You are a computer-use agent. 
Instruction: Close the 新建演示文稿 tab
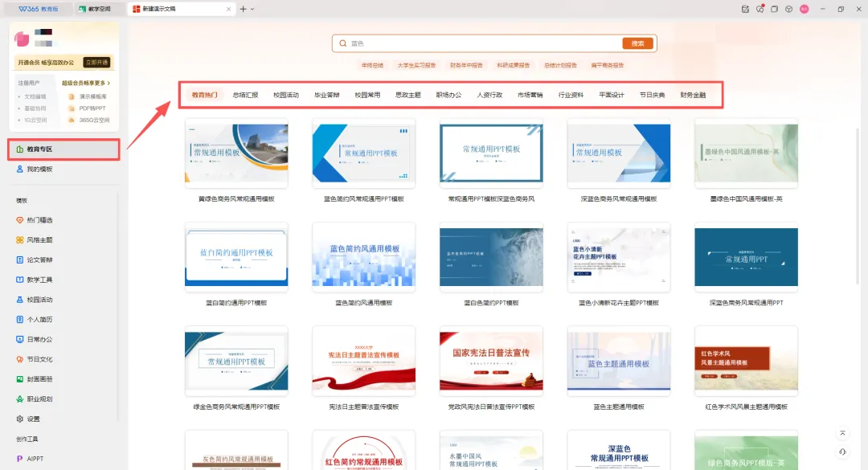[228, 9]
